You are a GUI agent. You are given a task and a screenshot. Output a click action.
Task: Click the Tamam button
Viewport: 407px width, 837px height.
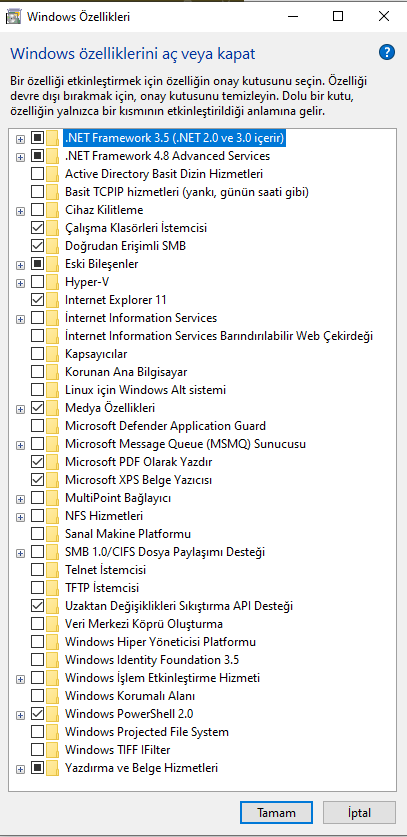coord(276,813)
